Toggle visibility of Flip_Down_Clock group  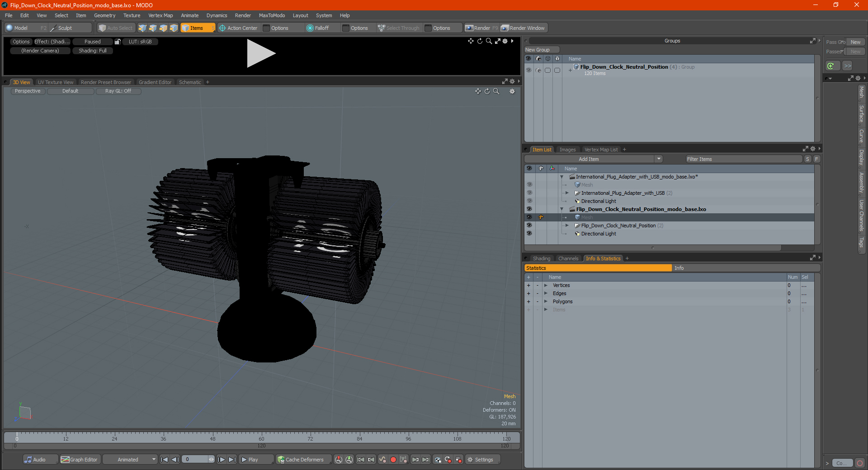pyautogui.click(x=528, y=70)
